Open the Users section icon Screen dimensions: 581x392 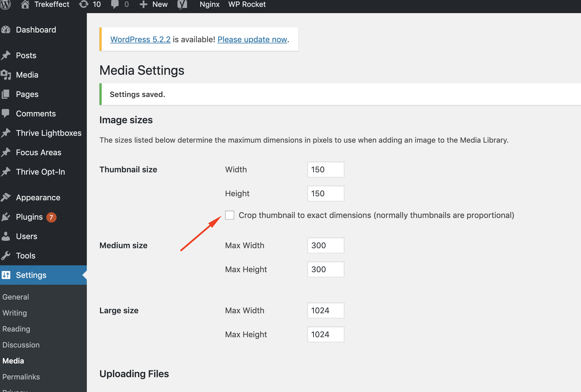pyautogui.click(x=6, y=236)
